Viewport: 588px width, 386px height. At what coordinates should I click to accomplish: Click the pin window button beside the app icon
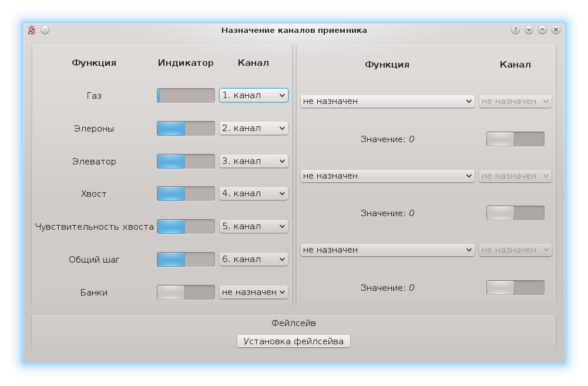[45, 30]
